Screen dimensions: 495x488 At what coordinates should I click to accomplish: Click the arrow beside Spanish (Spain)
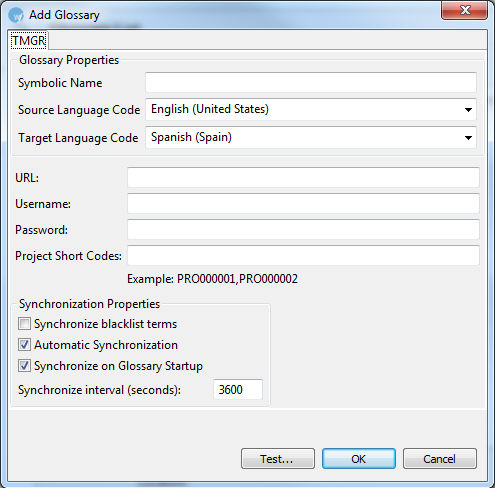click(x=468, y=138)
